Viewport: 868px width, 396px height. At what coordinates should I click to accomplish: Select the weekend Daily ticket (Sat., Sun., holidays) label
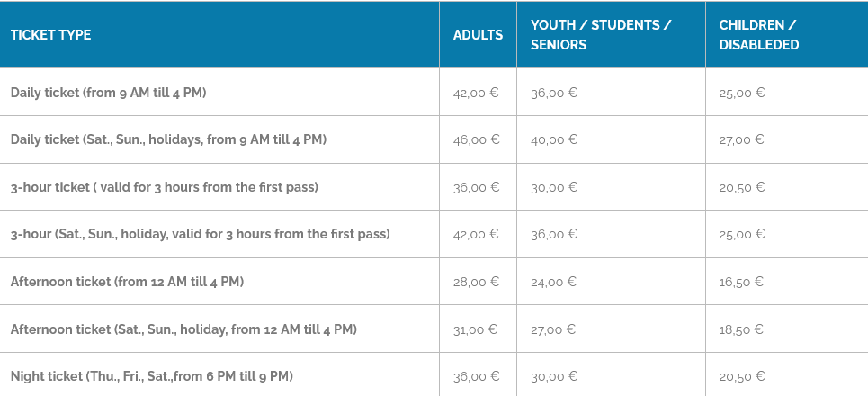click(168, 139)
